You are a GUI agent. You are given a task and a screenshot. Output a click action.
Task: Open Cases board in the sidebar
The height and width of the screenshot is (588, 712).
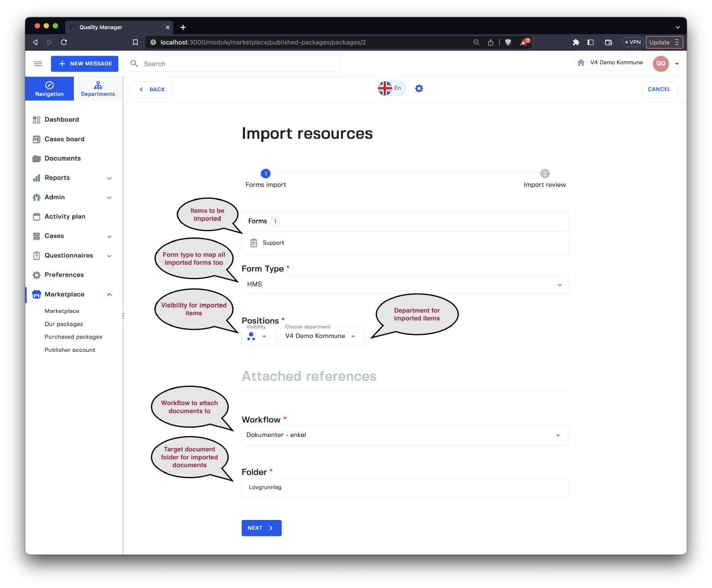coord(64,139)
